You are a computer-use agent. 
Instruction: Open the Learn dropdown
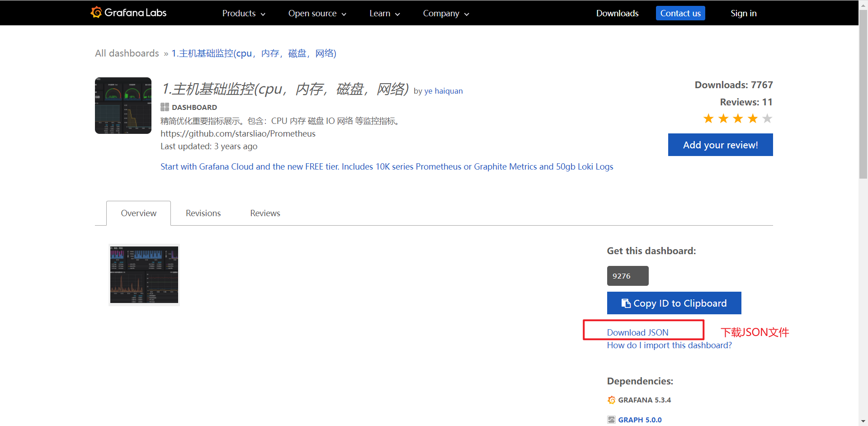[x=385, y=14]
